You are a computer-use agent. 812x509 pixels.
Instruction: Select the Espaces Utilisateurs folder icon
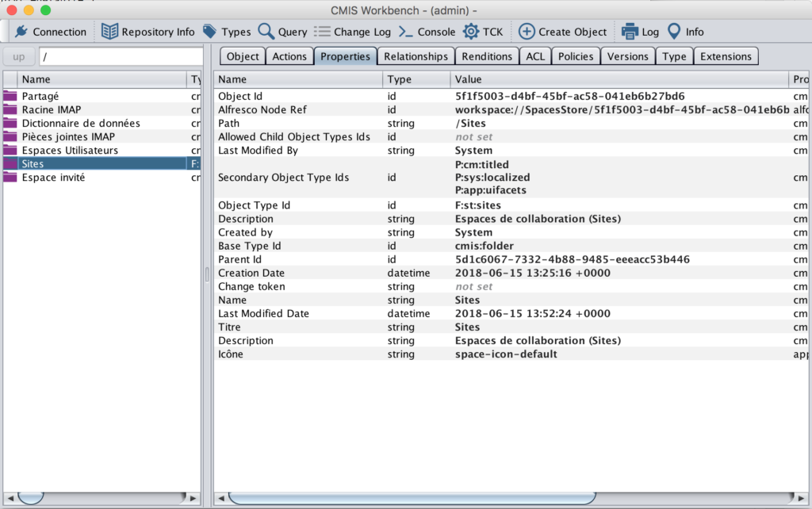click(x=10, y=150)
